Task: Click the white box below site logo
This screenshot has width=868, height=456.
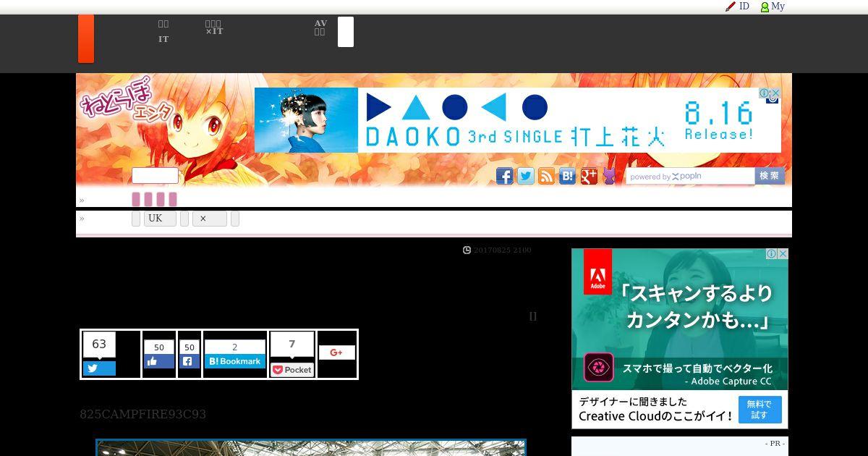Action: click(155, 176)
